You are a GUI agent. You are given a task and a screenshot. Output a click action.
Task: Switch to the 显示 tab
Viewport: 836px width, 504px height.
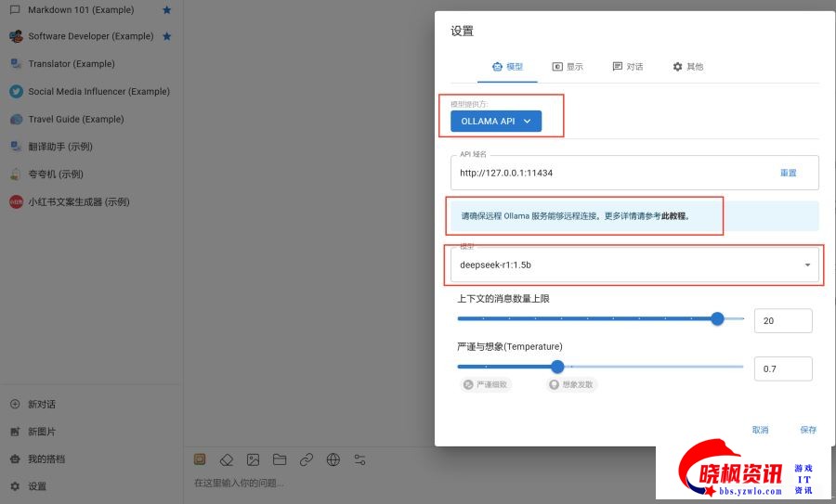tap(568, 67)
